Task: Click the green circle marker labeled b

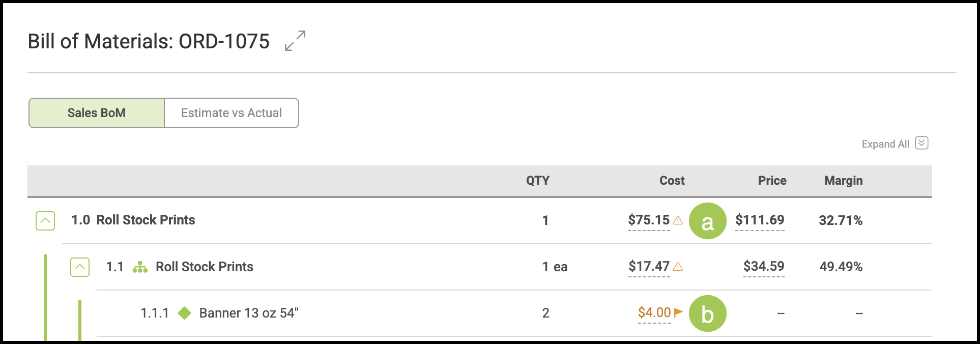Action: [x=707, y=313]
